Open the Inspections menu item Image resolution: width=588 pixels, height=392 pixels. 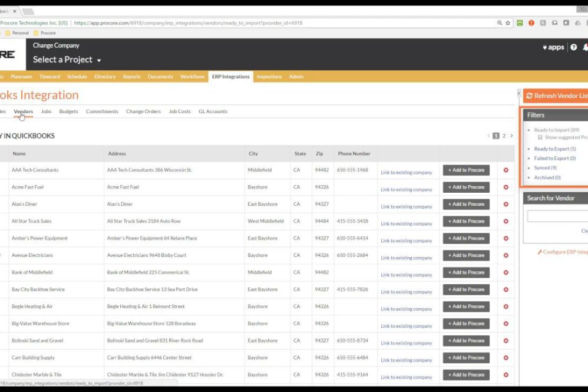(x=269, y=77)
